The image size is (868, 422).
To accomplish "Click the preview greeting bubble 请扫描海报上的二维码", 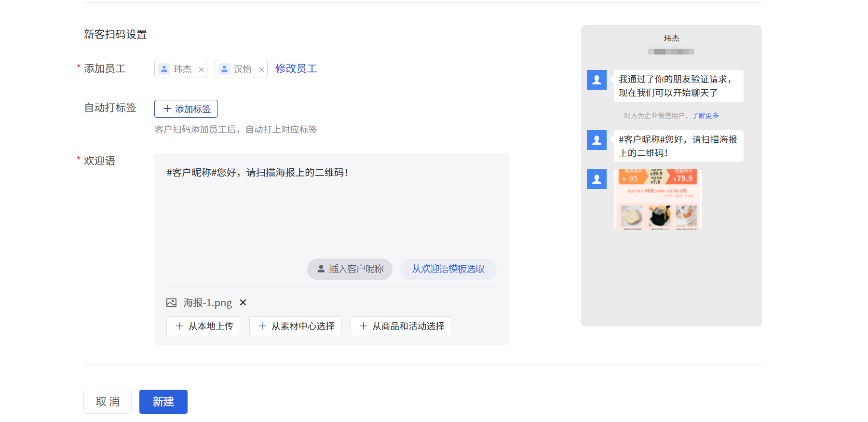I will pyautogui.click(x=678, y=146).
